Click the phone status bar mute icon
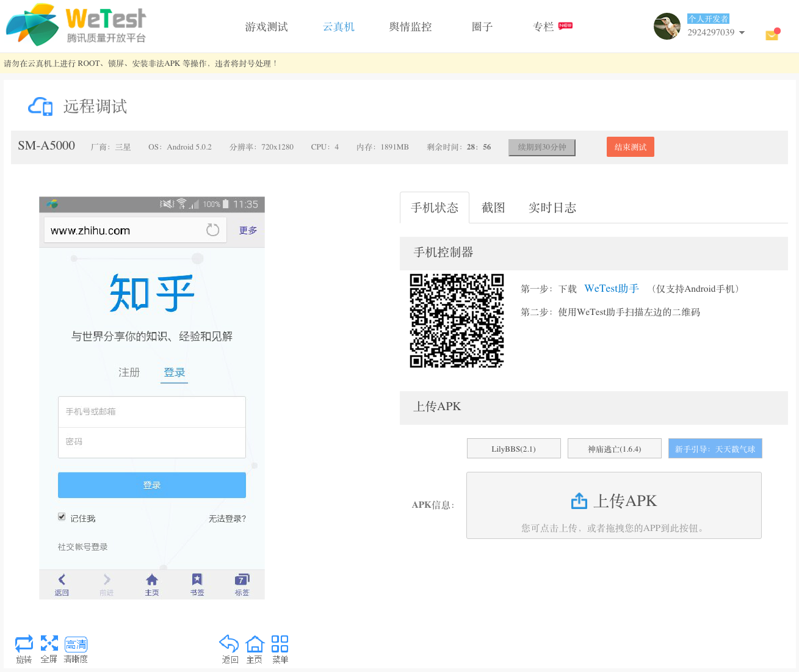 pos(167,204)
